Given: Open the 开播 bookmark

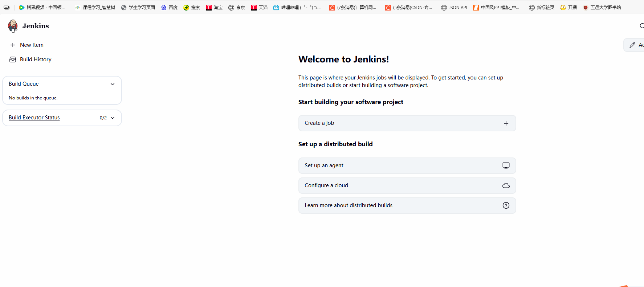Looking at the screenshot, I should click(x=568, y=7).
